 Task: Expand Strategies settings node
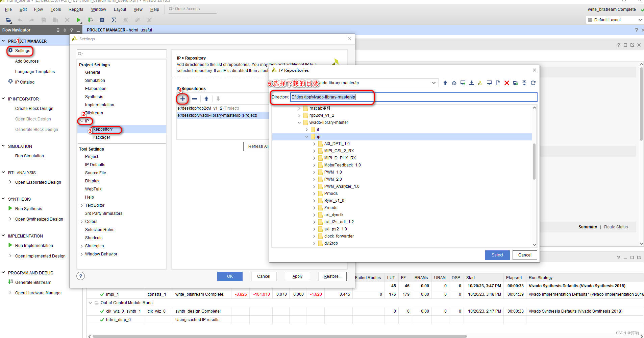(x=82, y=246)
